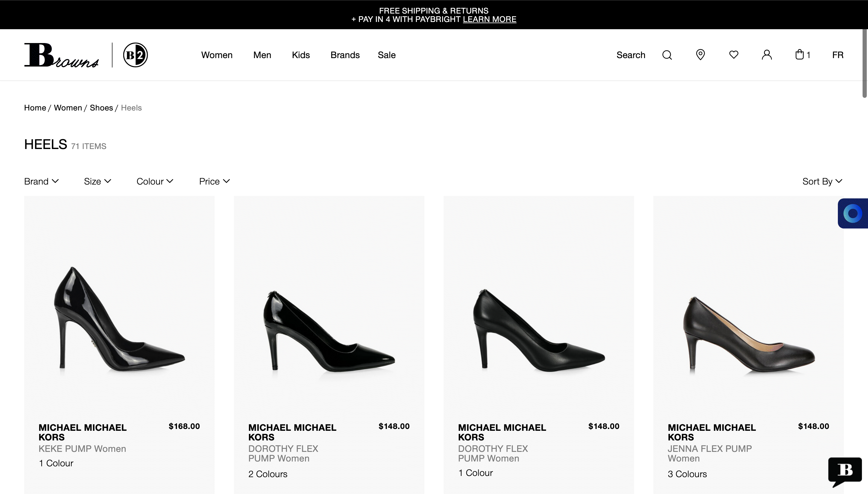This screenshot has width=868, height=494.
Task: Open the Sort By dropdown
Action: point(822,182)
